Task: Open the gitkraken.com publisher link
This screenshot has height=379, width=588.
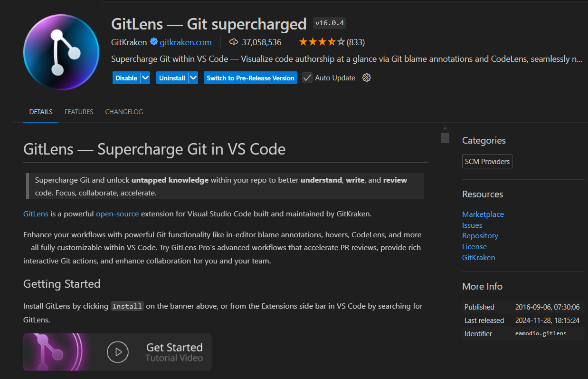Action: tap(186, 42)
